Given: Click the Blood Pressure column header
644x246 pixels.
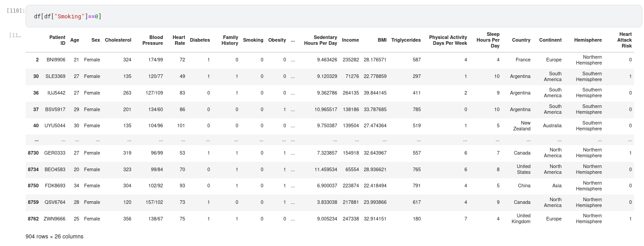Looking at the screenshot, I should pos(153,40).
